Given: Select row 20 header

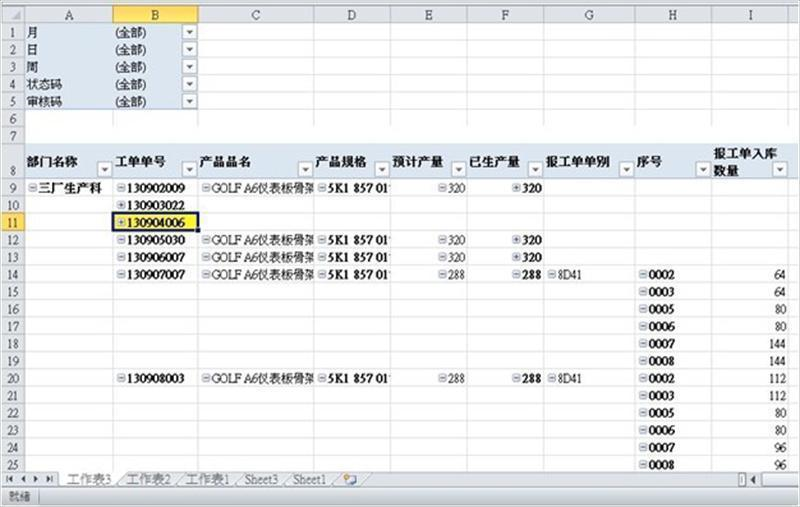Looking at the screenshot, I should (13, 378).
